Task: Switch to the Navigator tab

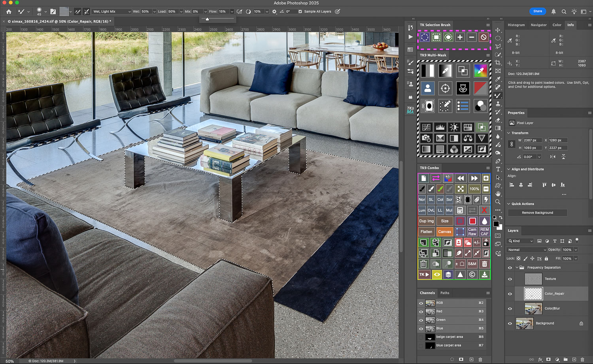Action: click(x=539, y=25)
